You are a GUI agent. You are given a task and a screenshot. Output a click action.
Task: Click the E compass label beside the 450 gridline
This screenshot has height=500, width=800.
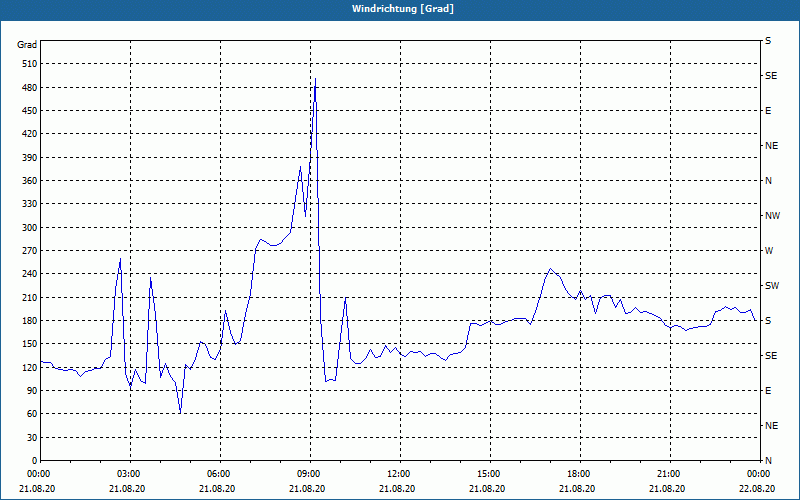768,111
